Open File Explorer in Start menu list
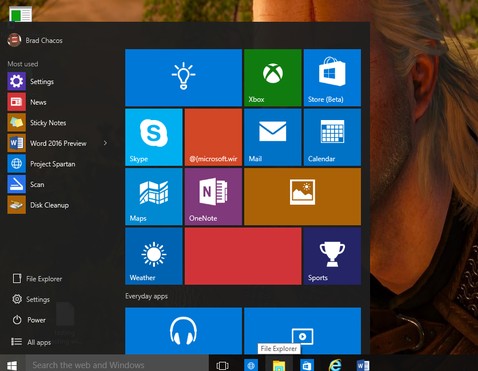 tap(37, 279)
